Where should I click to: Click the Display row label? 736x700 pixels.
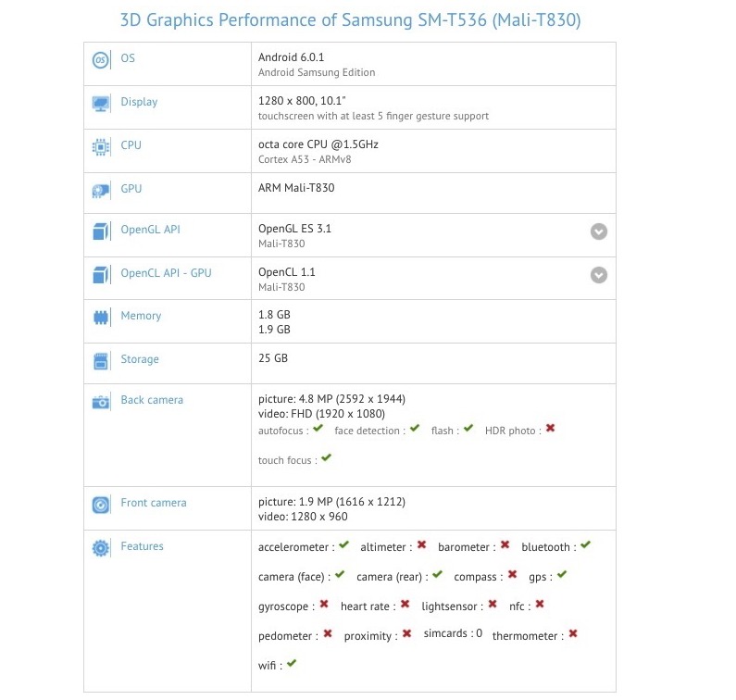coord(139,102)
